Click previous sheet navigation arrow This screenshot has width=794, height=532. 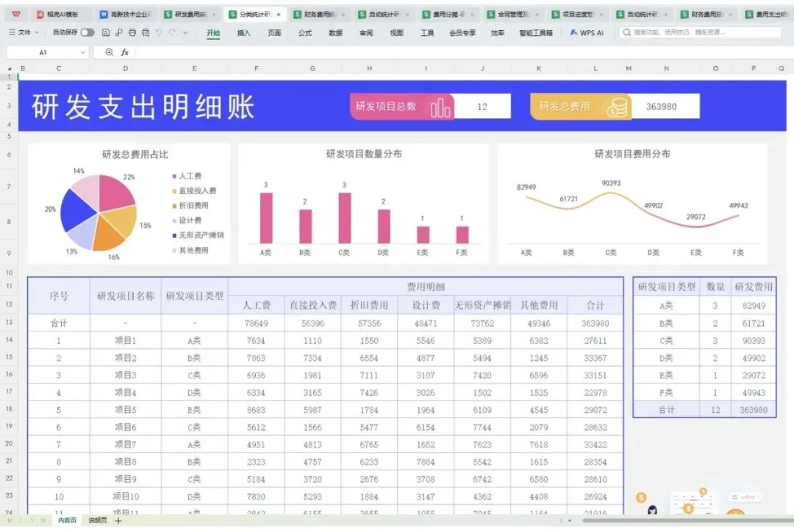pyautogui.click(x=21, y=520)
